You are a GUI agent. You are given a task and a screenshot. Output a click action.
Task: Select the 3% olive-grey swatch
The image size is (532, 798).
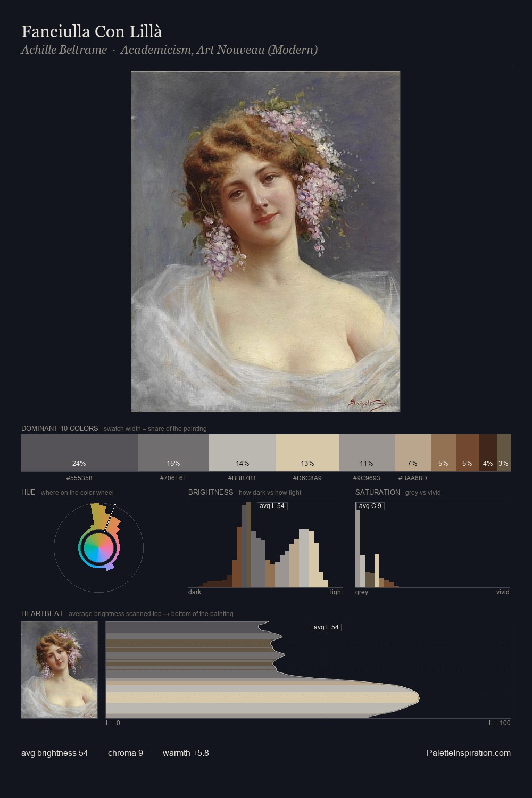(x=504, y=453)
